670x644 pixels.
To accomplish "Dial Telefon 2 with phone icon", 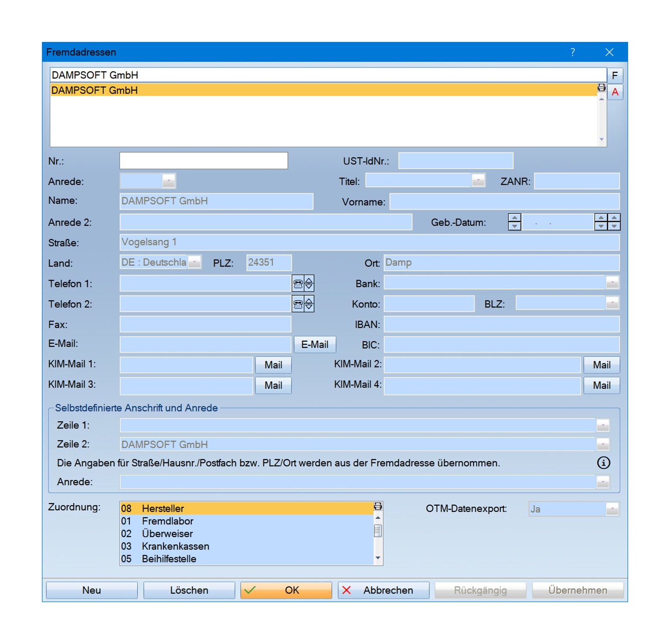I will (298, 304).
